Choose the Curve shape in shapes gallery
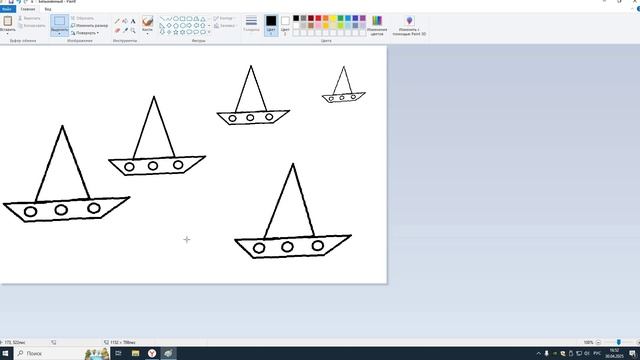Image resolution: width=640 pixels, height=360 pixels. (169, 19)
